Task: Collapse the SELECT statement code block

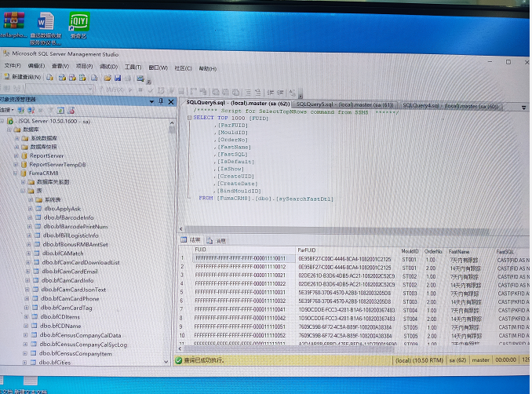Action: coord(189,118)
